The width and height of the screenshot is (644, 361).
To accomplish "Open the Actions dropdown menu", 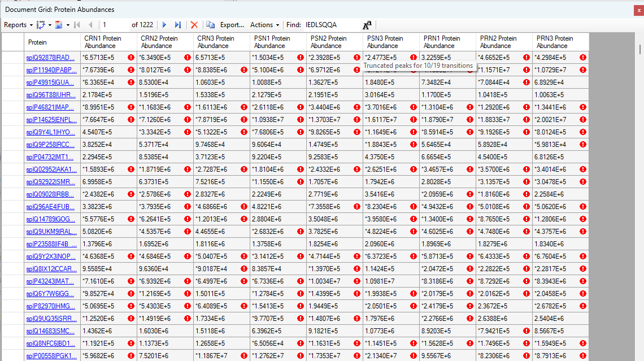I will [x=264, y=25].
